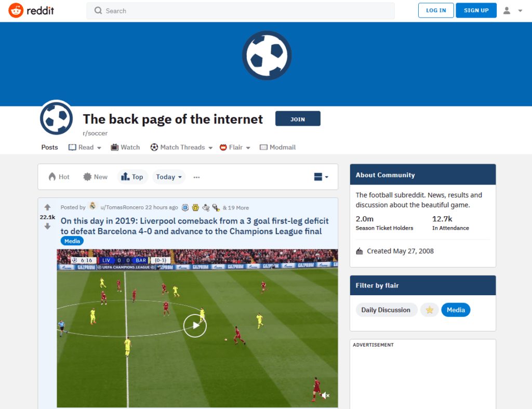Image resolution: width=532 pixels, height=409 pixels.
Task: Click the JOIN button
Action: [x=298, y=119]
